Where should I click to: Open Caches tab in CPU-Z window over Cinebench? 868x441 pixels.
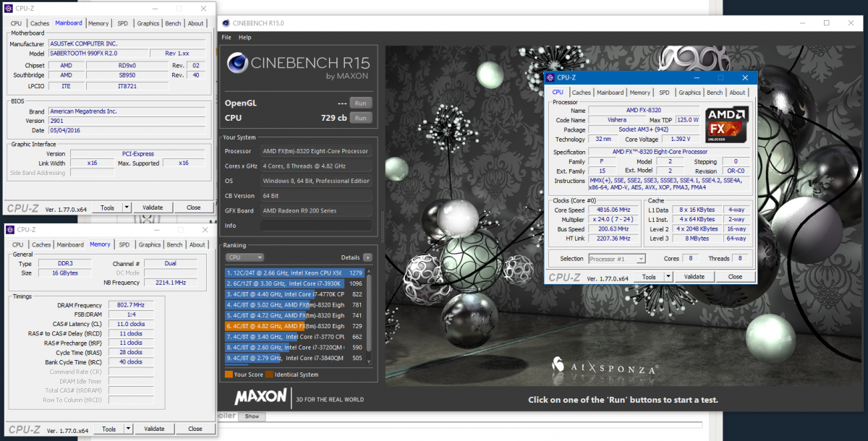[x=582, y=93]
